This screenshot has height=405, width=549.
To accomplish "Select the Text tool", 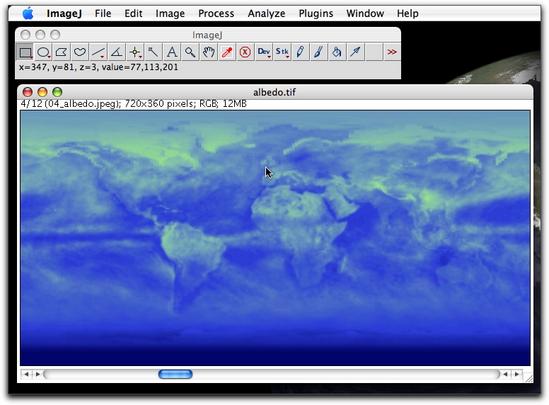I will 172,53.
